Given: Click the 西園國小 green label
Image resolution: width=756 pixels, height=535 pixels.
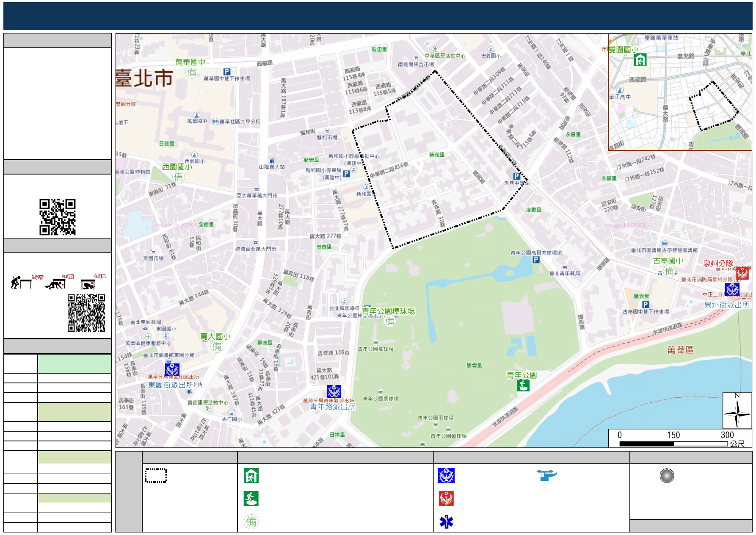Looking at the screenshot, I should (x=177, y=166).
